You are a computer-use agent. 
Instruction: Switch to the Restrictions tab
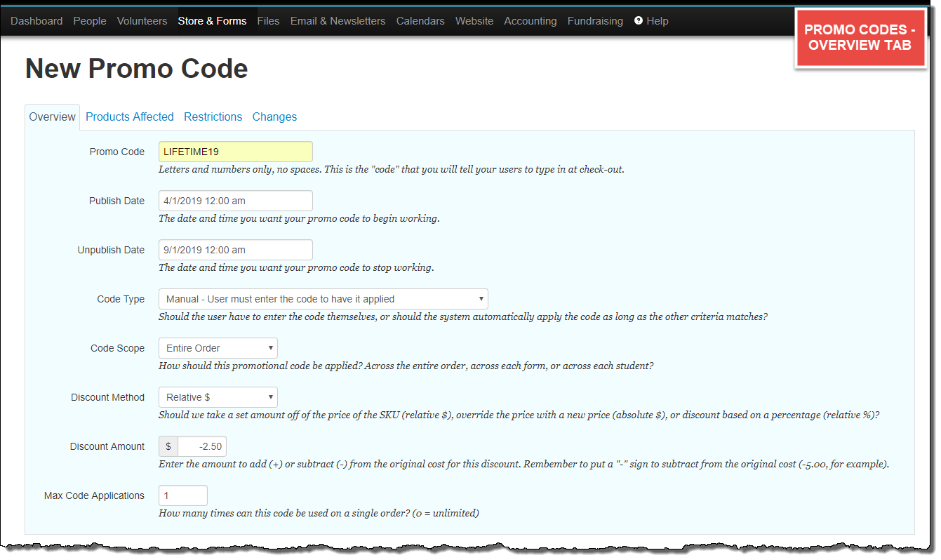pos(213,117)
